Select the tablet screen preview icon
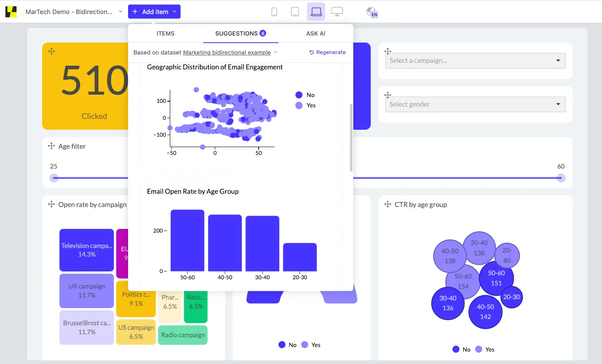The height and width of the screenshot is (364, 602). pyautogui.click(x=295, y=12)
